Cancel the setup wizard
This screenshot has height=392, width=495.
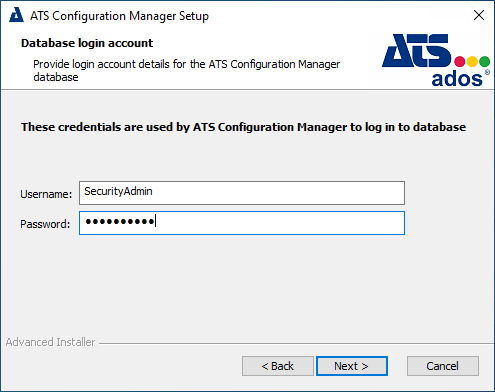[x=443, y=366]
